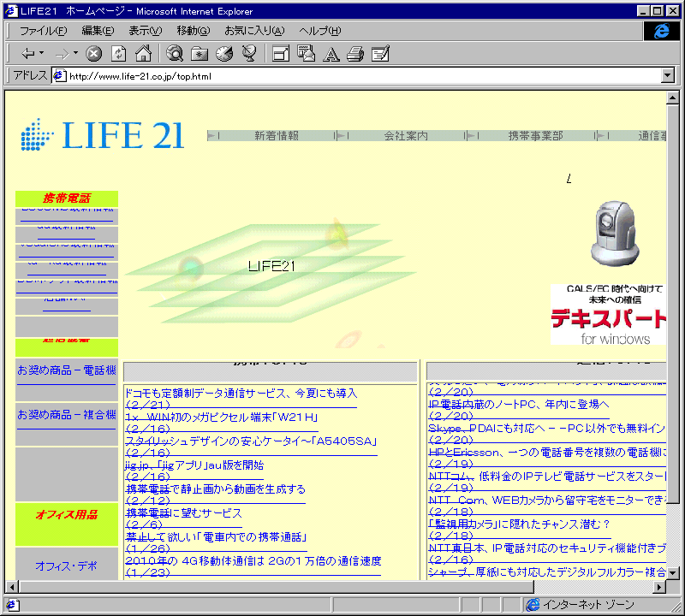Open the オフィス・デポ sidebar link
This screenshot has height=616, width=685.
(x=67, y=566)
